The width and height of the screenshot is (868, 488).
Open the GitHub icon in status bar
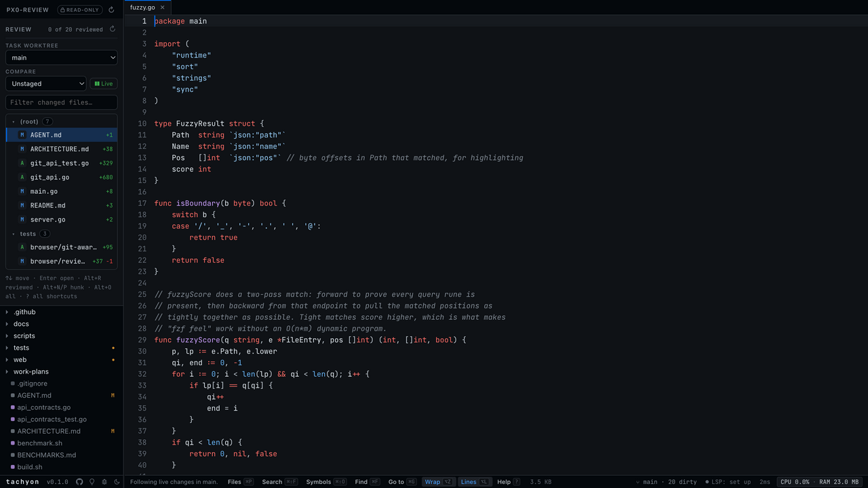point(79,482)
